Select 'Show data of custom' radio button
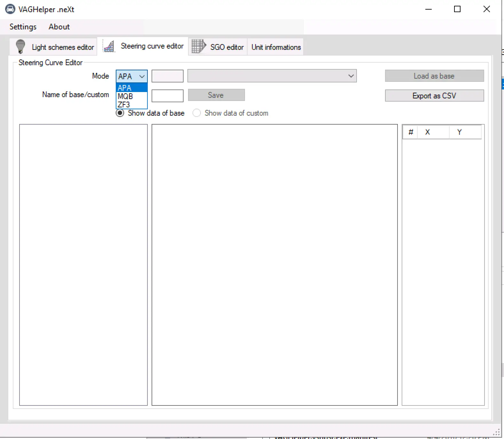This screenshot has width=504, height=439. tap(197, 113)
